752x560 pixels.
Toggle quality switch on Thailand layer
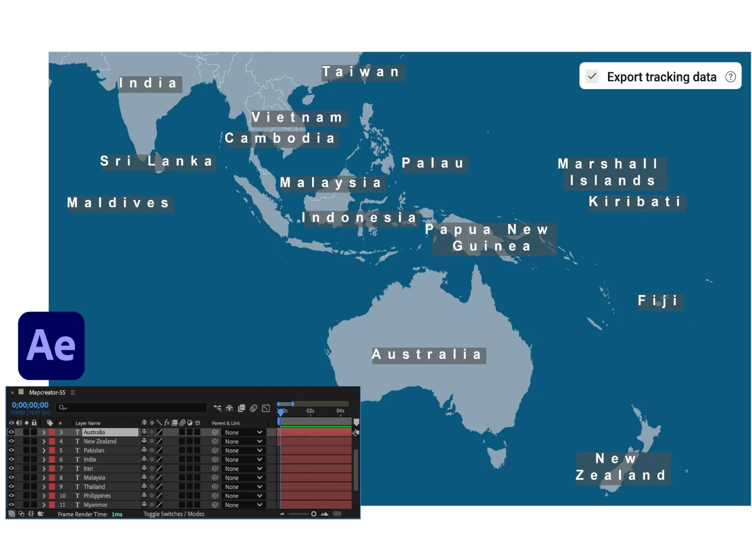coord(159,487)
